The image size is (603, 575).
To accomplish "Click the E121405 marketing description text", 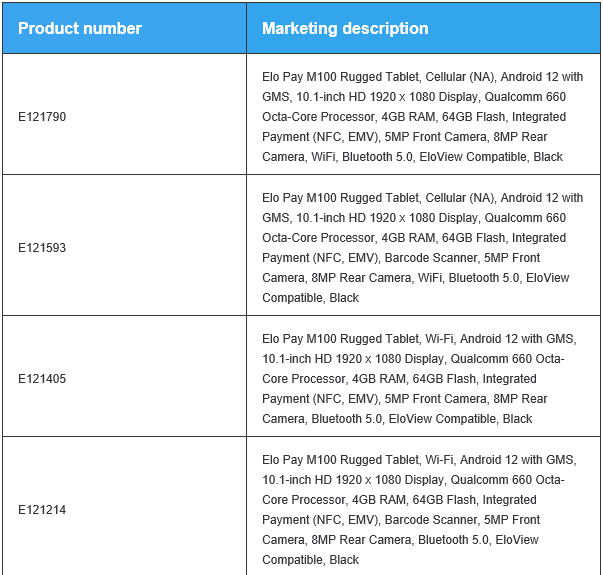I will (x=419, y=378).
